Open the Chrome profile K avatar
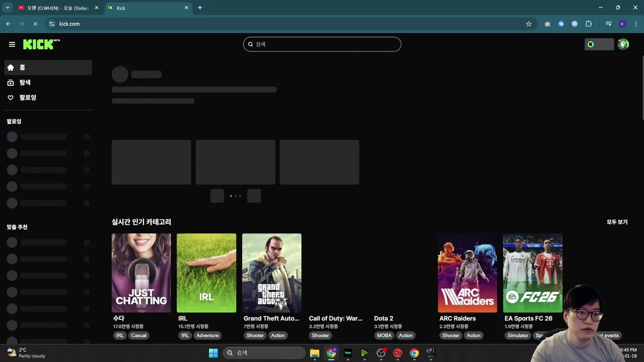Viewport: 644px width, 362px height. pyautogui.click(x=622, y=24)
